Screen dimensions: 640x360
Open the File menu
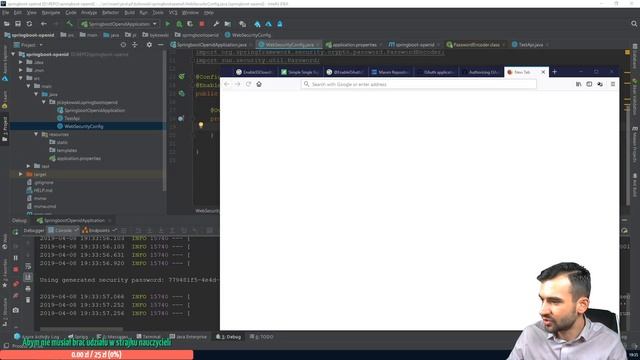pos(5,13)
